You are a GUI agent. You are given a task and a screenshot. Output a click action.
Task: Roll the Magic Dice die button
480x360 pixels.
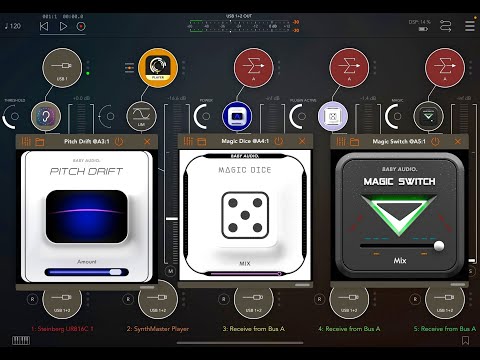(x=245, y=215)
